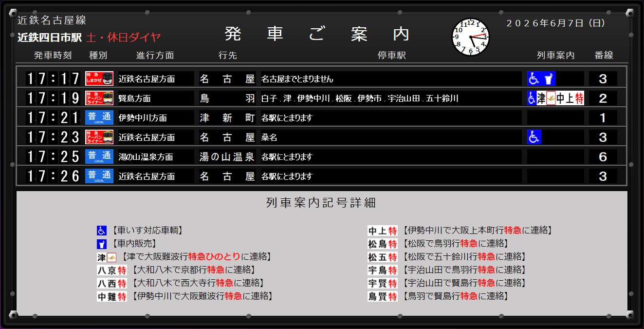This screenshot has width=644, height=329.
Task: Click the Urban Liner badge on the 17:23 row
Action: coord(99,137)
